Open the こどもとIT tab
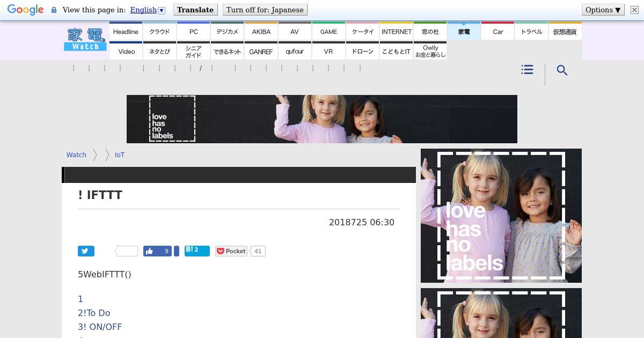 tap(396, 51)
